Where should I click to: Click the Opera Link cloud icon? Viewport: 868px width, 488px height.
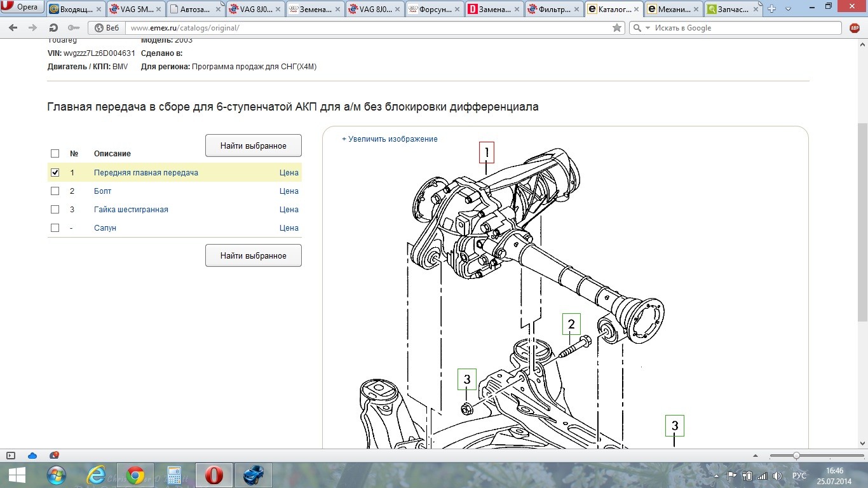[x=32, y=456]
